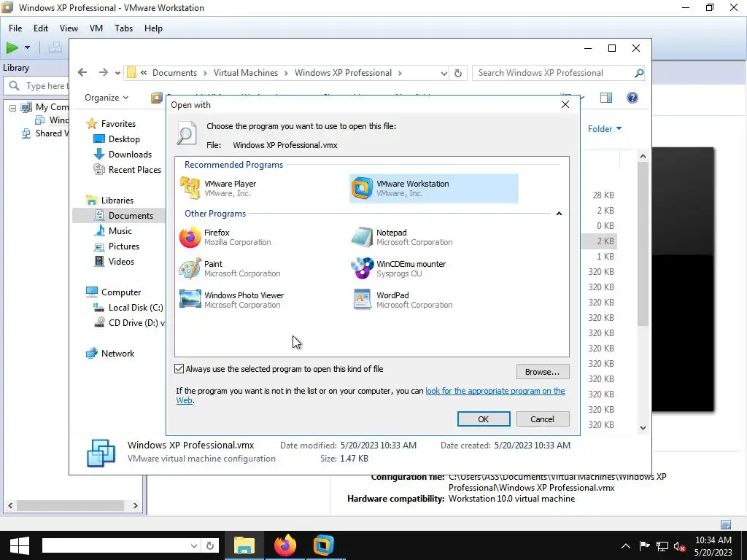The width and height of the screenshot is (747, 560).
Task: Open the taskbar address dropdown arrow
Action: click(x=194, y=545)
